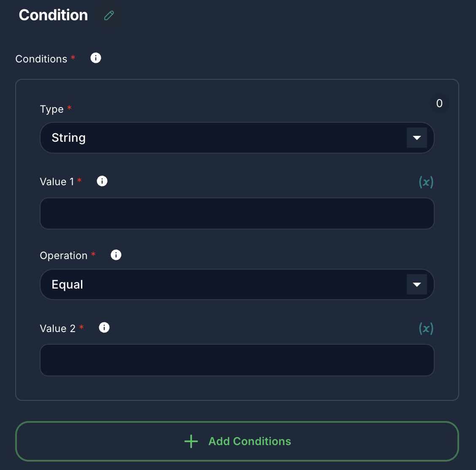Click the Condition panel heading
Screen dimensions: 476x470
coord(53,15)
